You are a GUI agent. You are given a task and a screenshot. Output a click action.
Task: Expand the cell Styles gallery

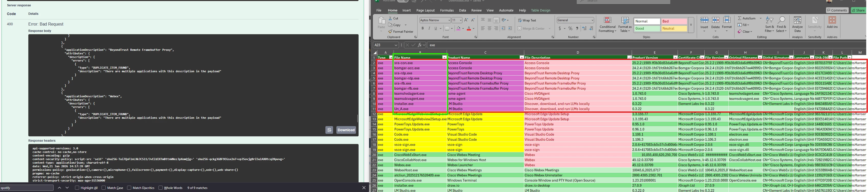[x=691, y=25]
